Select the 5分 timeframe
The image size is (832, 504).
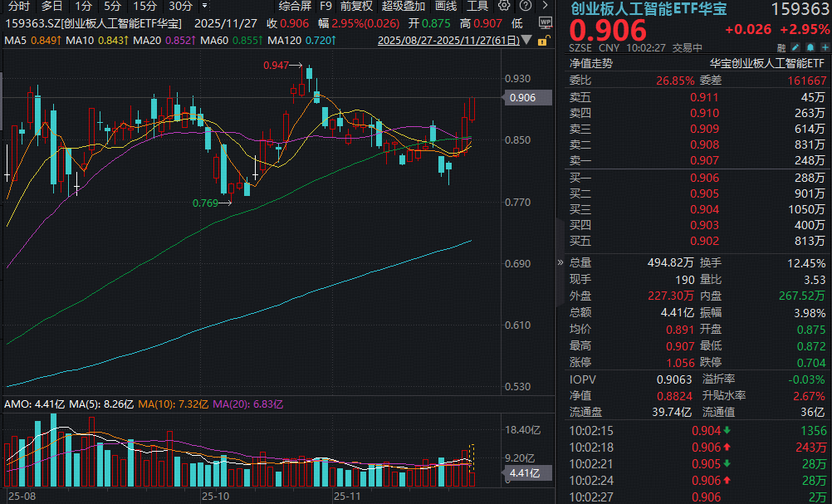[x=112, y=5]
